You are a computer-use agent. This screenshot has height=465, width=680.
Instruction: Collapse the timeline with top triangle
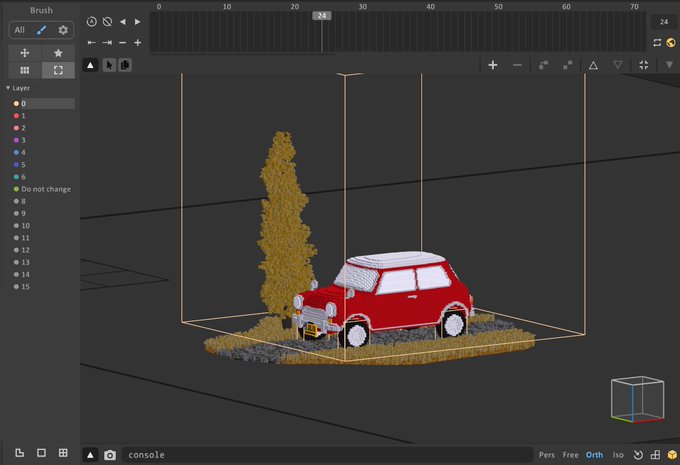[90, 65]
